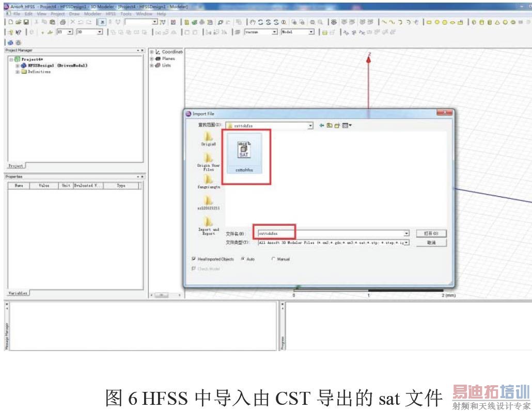
Task: Select the Manual radio button
Action: [x=273, y=259]
